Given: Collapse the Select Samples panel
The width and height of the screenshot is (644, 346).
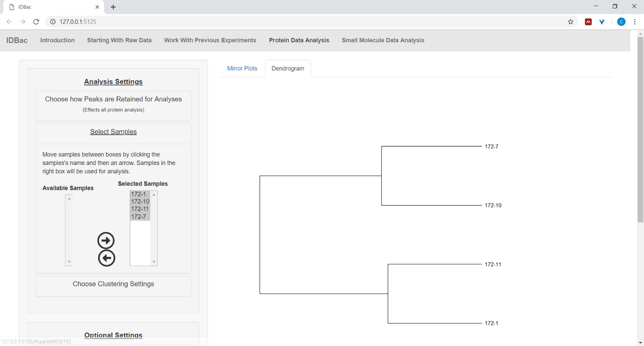Looking at the screenshot, I should (x=113, y=132).
